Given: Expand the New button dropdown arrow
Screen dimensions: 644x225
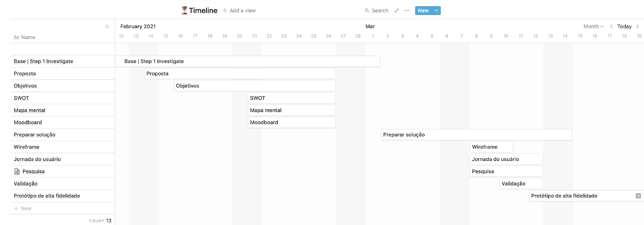Looking at the screenshot, I should click(x=436, y=11).
